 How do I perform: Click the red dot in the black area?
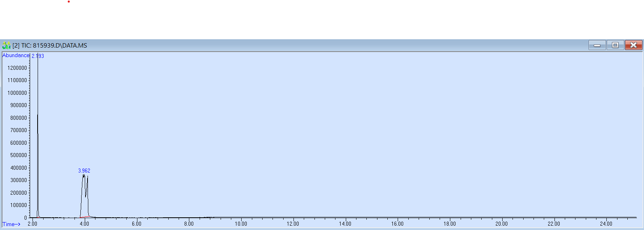69,2
